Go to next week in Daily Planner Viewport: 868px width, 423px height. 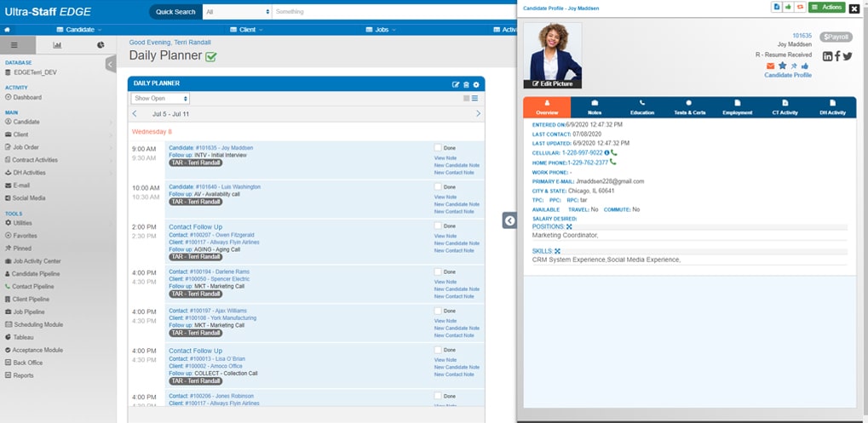click(478, 113)
